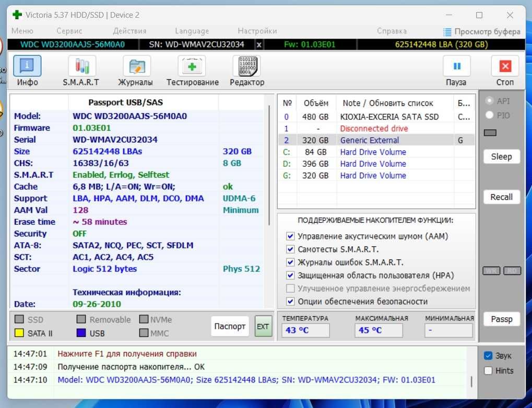This screenshot has width=532, height=408.
Task: Click the WR indicator button
Action: pyautogui.click(x=491, y=271)
